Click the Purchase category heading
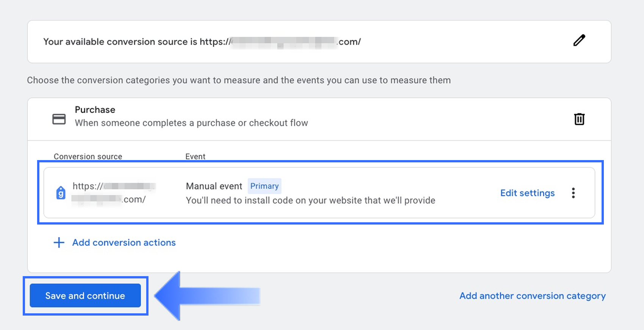The height and width of the screenshot is (330, 644). [95, 110]
